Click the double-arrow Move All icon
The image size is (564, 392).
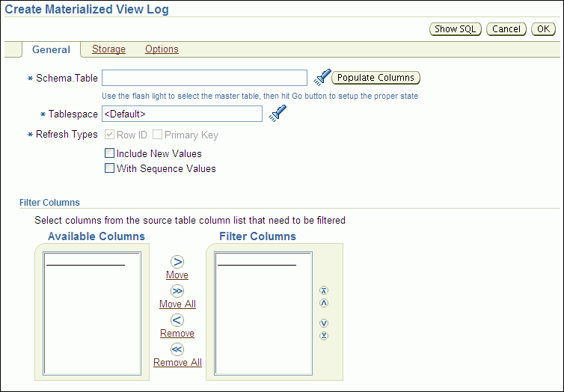(x=177, y=291)
